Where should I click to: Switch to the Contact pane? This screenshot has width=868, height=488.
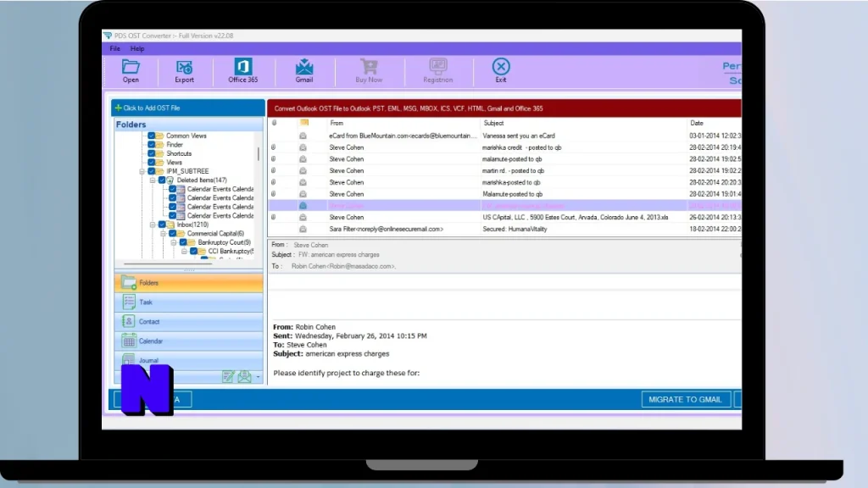pos(189,321)
